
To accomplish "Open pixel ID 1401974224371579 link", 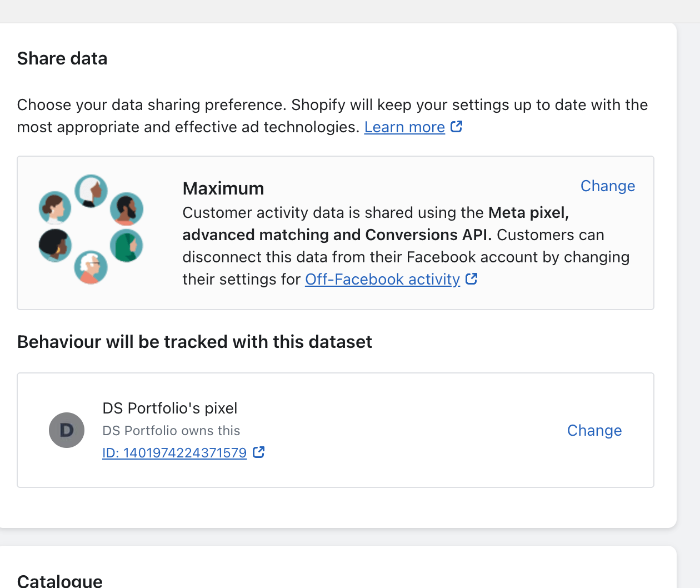I will click(x=174, y=453).
